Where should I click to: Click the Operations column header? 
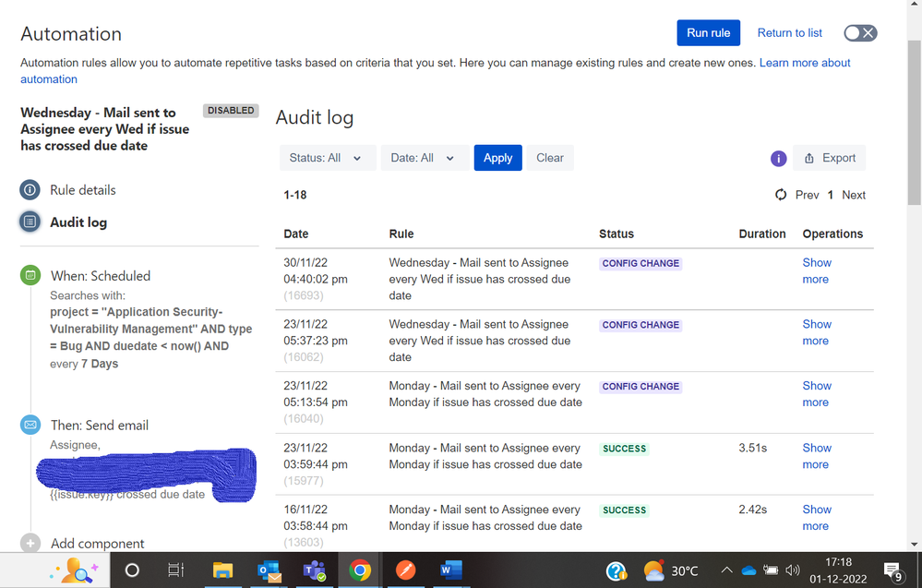[x=832, y=234]
